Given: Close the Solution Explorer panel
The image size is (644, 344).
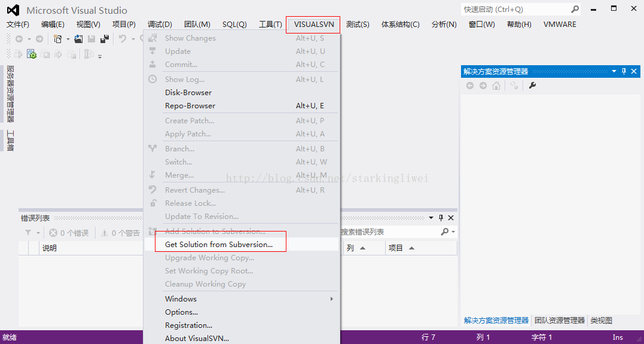Looking at the screenshot, I should [x=634, y=72].
